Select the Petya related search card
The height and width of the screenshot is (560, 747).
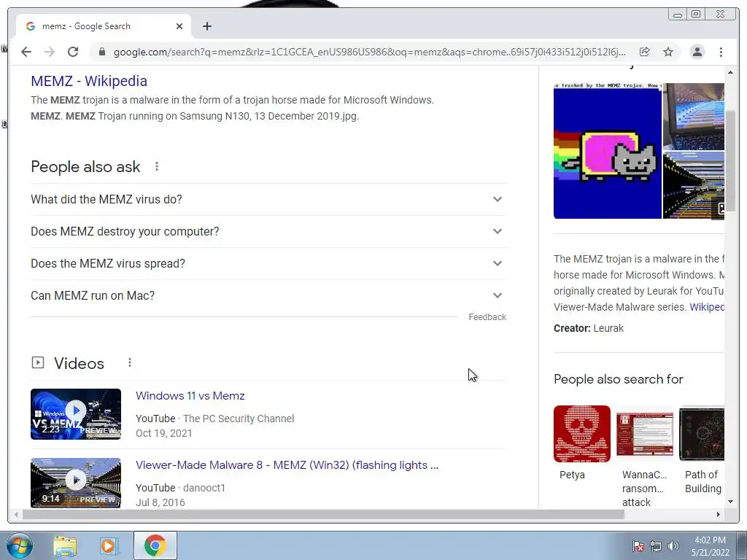pos(581,443)
